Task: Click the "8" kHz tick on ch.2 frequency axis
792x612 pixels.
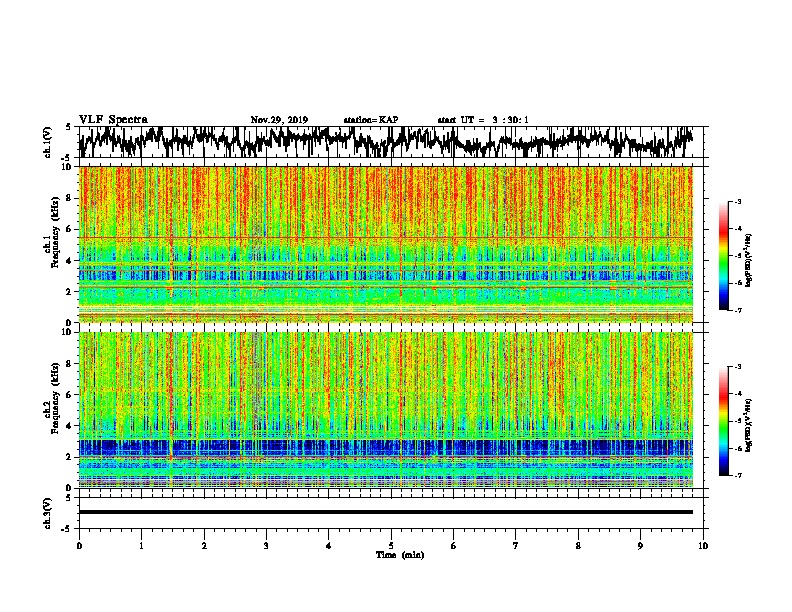Action: [69, 364]
